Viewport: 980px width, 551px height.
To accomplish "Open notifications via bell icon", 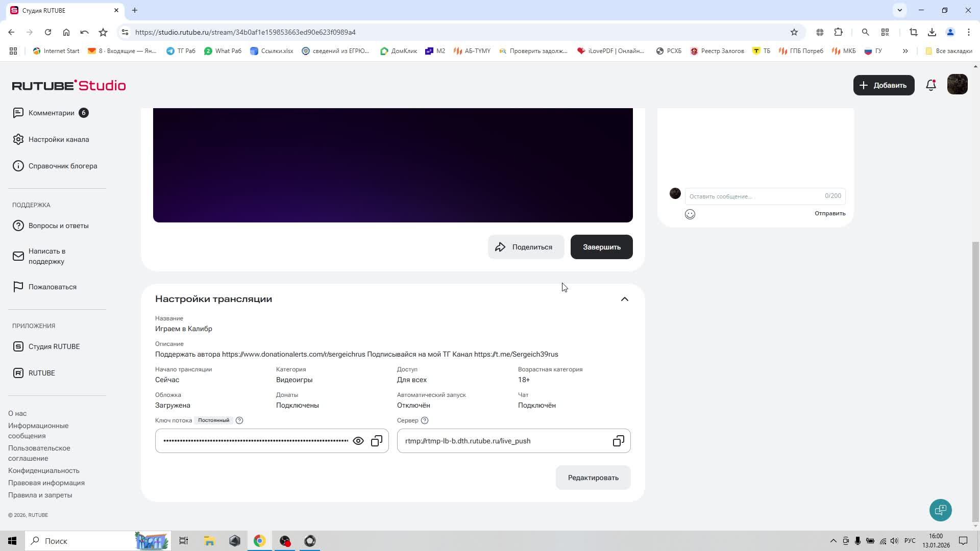I will click(x=930, y=85).
